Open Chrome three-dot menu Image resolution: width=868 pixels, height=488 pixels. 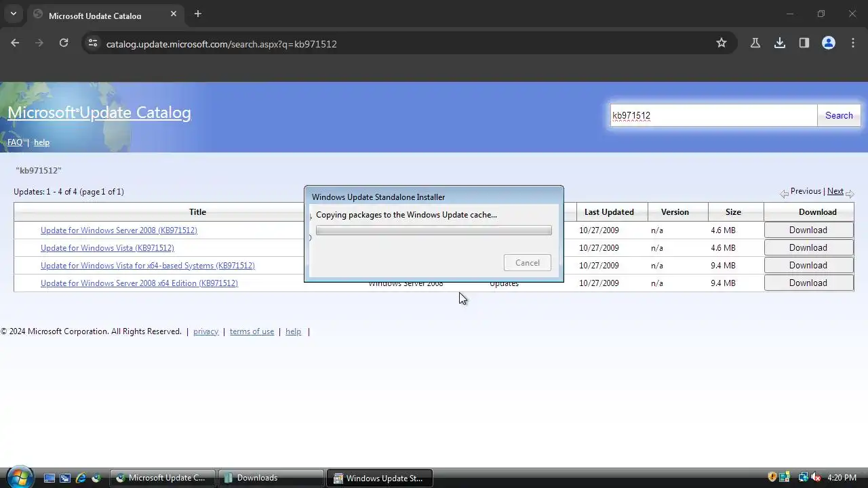pyautogui.click(x=853, y=43)
